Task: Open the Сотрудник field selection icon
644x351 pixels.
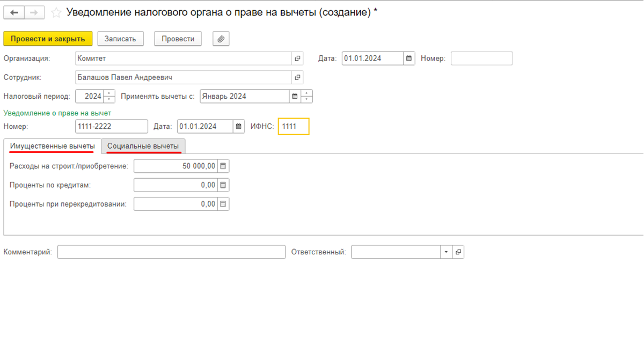Action: click(297, 77)
